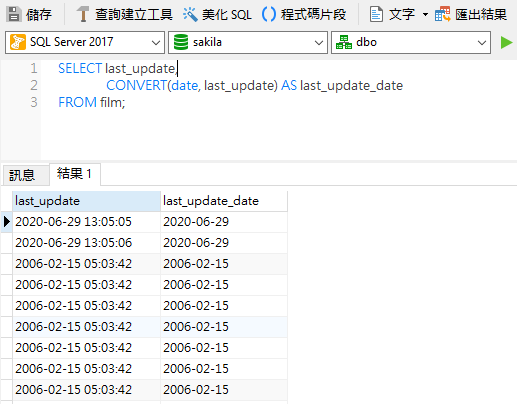Run the query with the green play button
Image resolution: width=517 pixels, height=404 pixels.
pyautogui.click(x=506, y=42)
